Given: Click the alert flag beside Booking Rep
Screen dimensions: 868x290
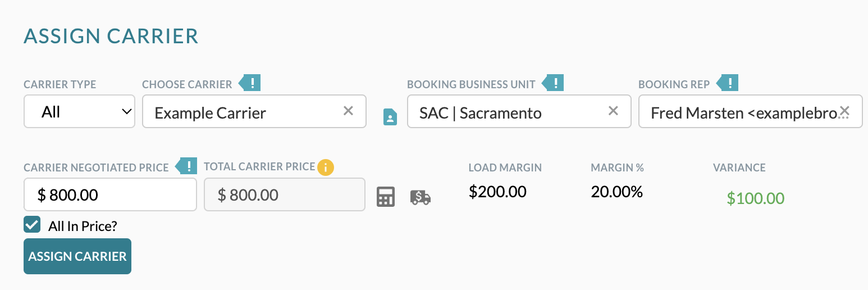Looking at the screenshot, I should (728, 84).
